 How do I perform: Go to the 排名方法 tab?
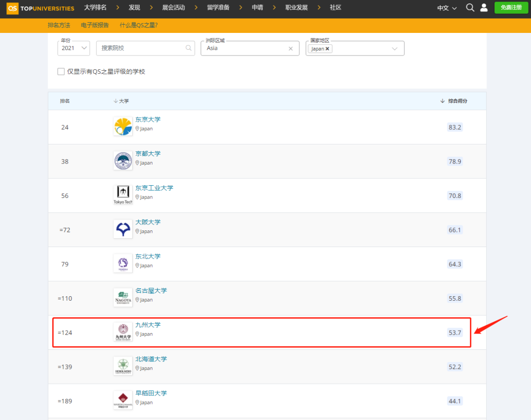click(59, 25)
